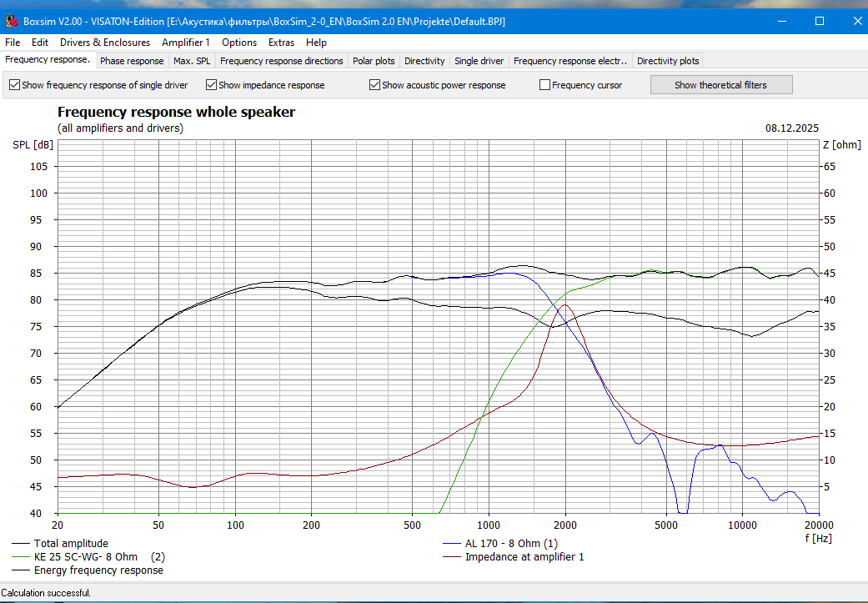
Task: Click the Z [ohm] axis label
Action: pos(842,145)
